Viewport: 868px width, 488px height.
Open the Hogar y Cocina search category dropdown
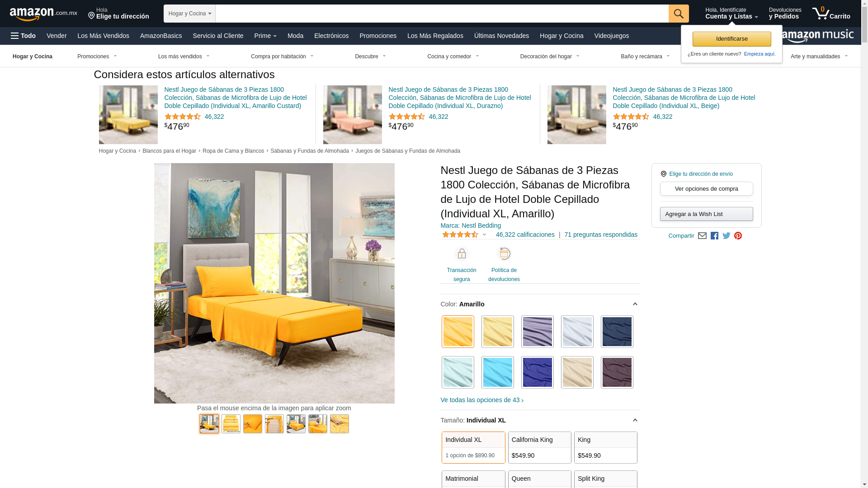[189, 14]
